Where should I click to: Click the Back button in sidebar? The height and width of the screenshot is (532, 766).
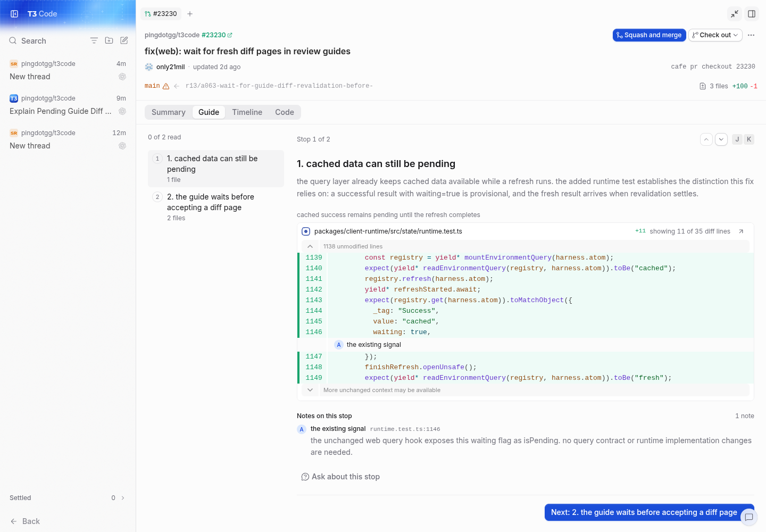pos(25,521)
